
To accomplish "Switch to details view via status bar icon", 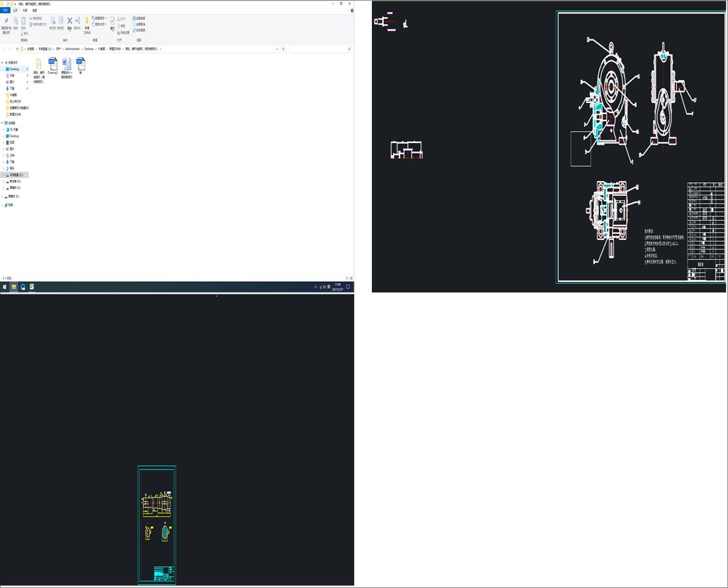I will pos(347,278).
